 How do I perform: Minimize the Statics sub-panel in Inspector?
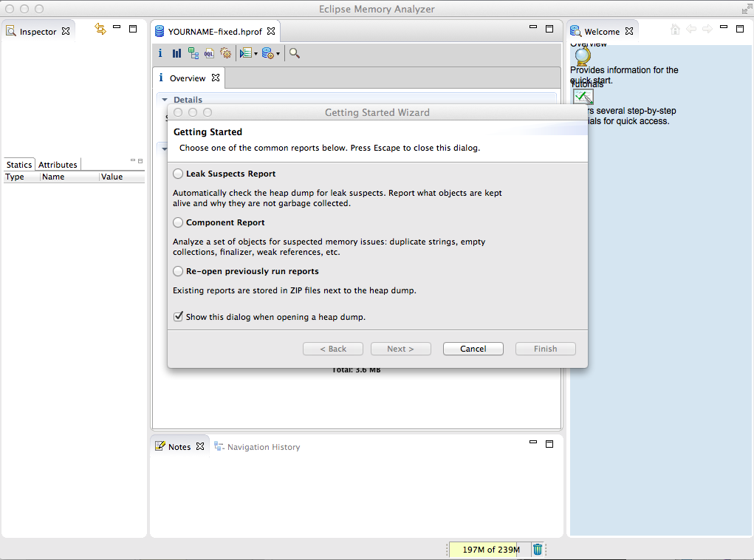pos(133,160)
